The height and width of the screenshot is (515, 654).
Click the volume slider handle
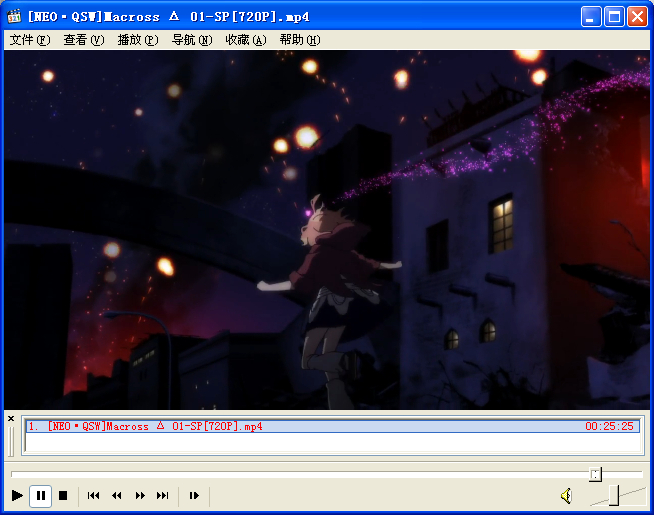pos(614,495)
